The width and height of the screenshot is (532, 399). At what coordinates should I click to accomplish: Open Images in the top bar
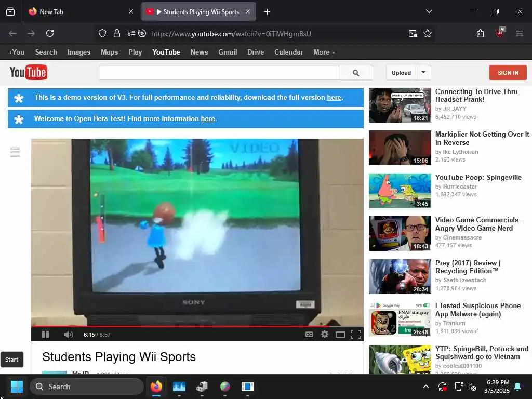click(79, 52)
